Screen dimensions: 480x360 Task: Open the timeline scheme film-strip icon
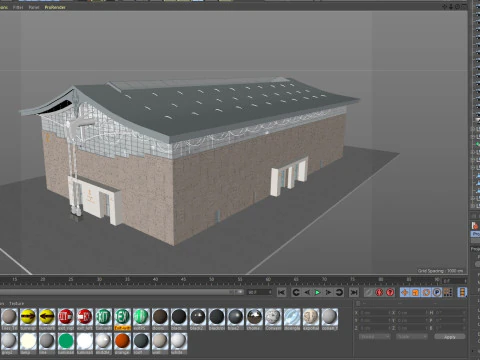point(462,292)
